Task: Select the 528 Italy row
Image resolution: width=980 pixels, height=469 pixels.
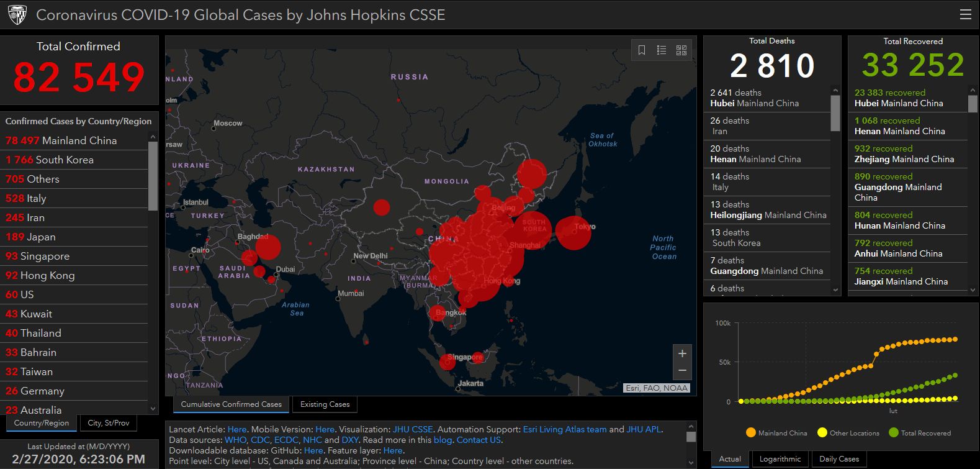Action: (74, 198)
